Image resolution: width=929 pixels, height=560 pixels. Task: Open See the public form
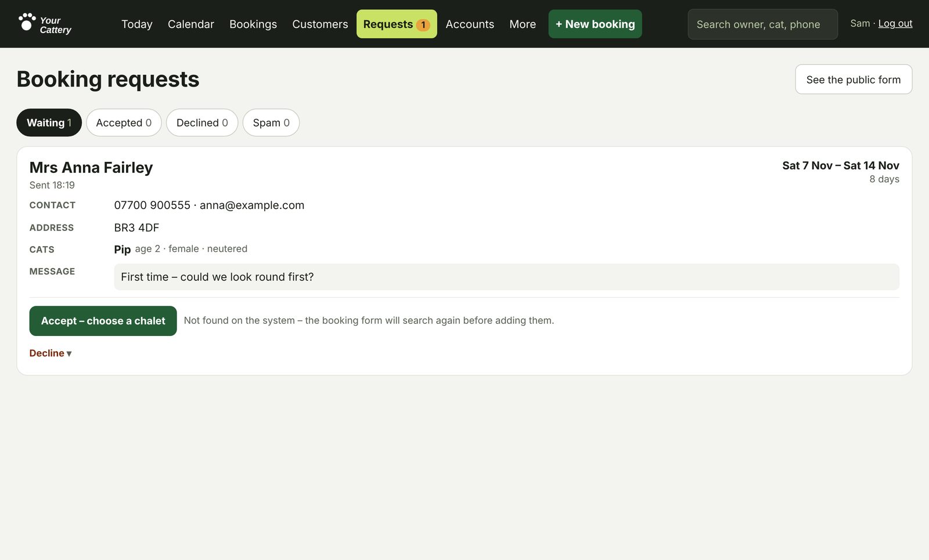click(x=854, y=80)
